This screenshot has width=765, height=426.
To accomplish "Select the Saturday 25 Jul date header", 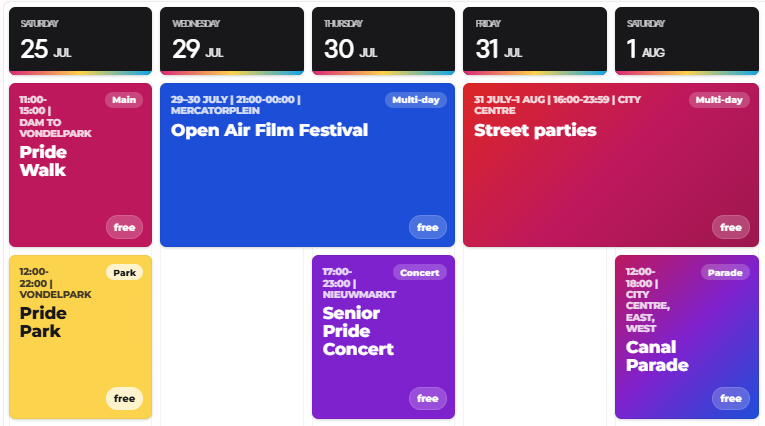I will click(81, 41).
